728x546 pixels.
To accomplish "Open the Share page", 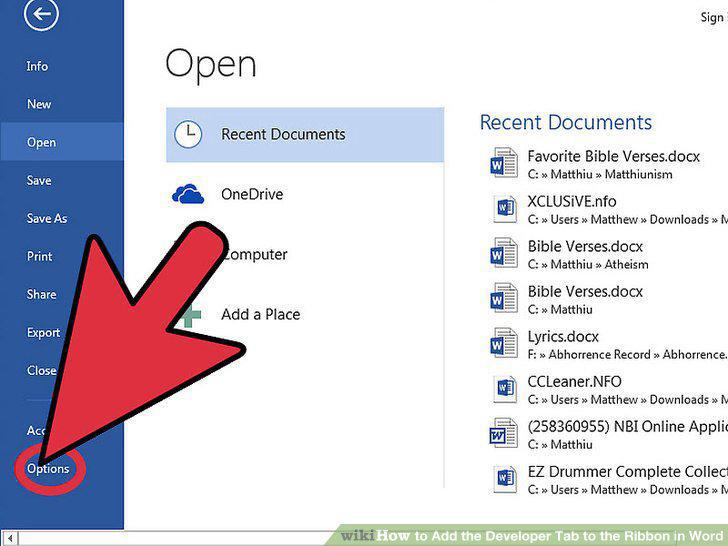I will (x=42, y=294).
